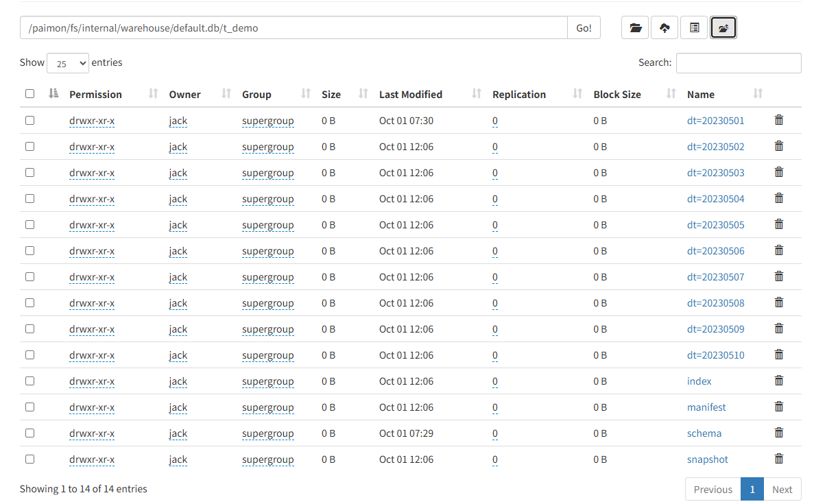Check the box for the dt=20230503 row
This screenshot has width=814, height=504.
pos(29,172)
